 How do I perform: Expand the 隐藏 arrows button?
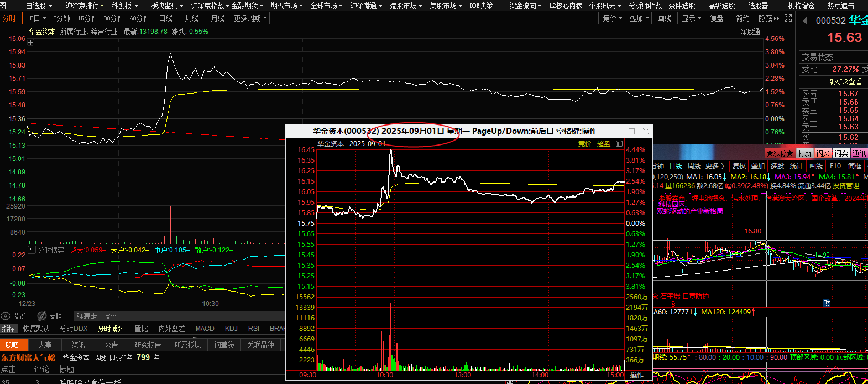768,18
